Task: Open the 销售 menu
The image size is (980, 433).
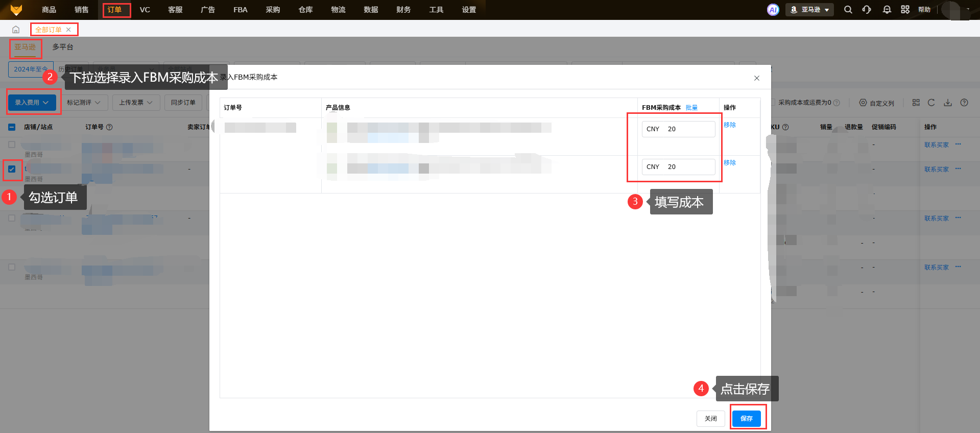Action: [82, 10]
